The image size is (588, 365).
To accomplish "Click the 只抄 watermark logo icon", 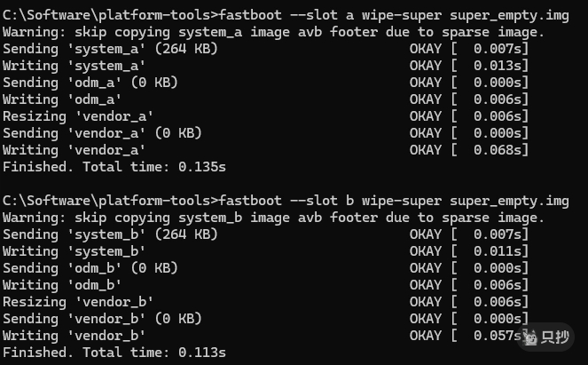I will point(531,338).
